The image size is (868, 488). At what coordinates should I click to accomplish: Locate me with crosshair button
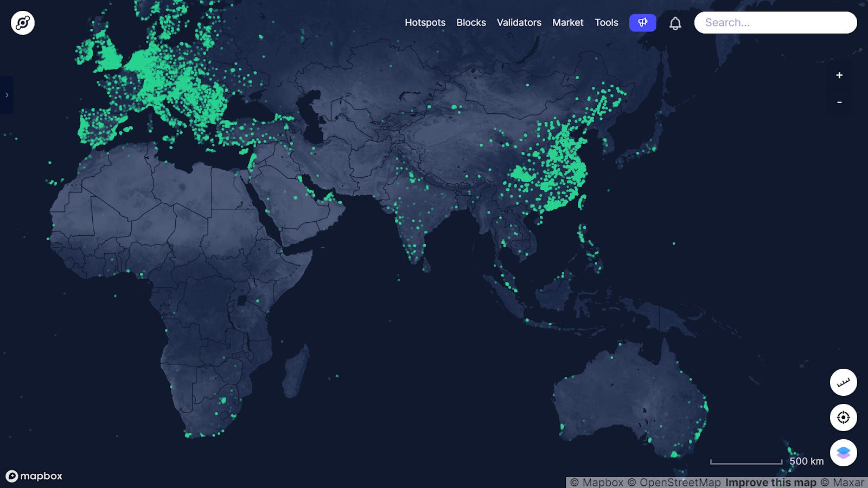[844, 418]
